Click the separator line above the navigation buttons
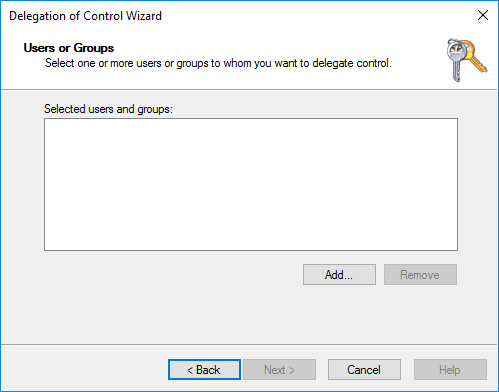 click(249, 344)
